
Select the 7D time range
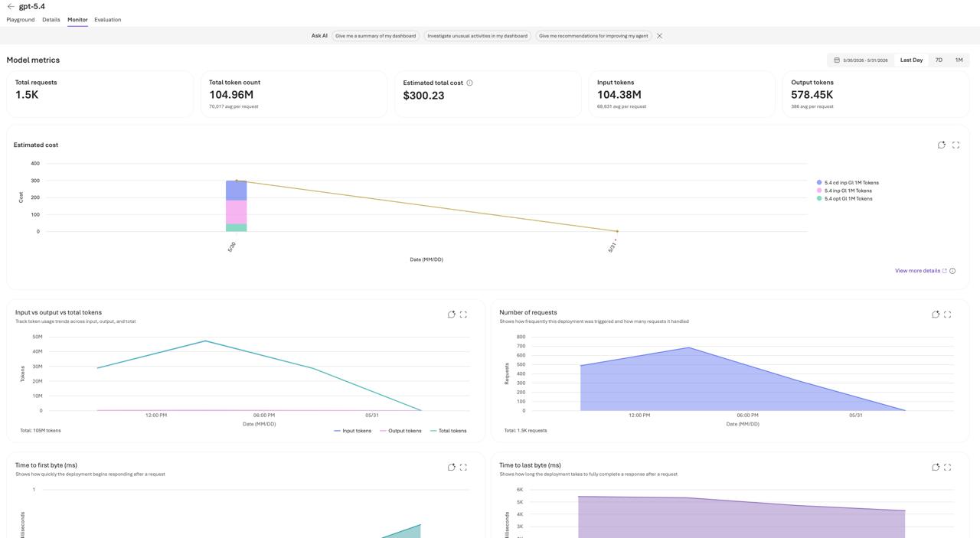939,60
